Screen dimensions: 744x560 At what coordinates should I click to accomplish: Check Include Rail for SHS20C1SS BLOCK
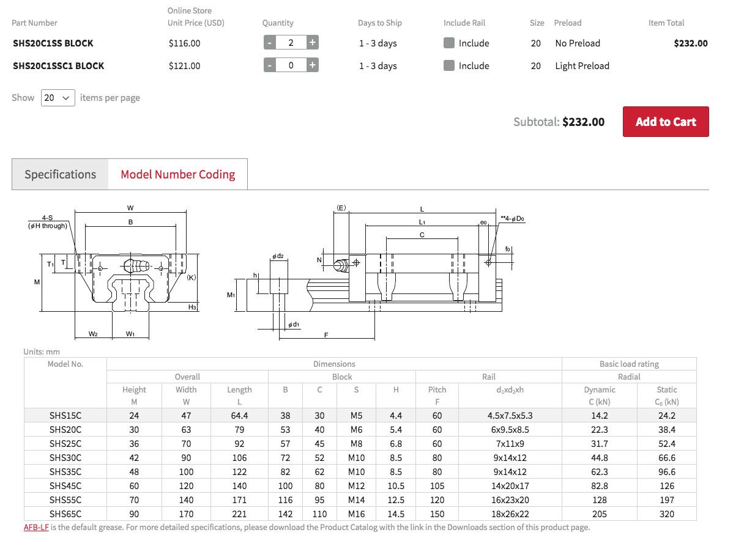coord(449,43)
